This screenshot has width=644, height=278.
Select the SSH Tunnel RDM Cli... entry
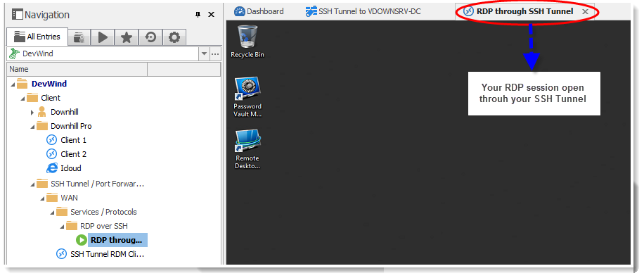tap(108, 254)
